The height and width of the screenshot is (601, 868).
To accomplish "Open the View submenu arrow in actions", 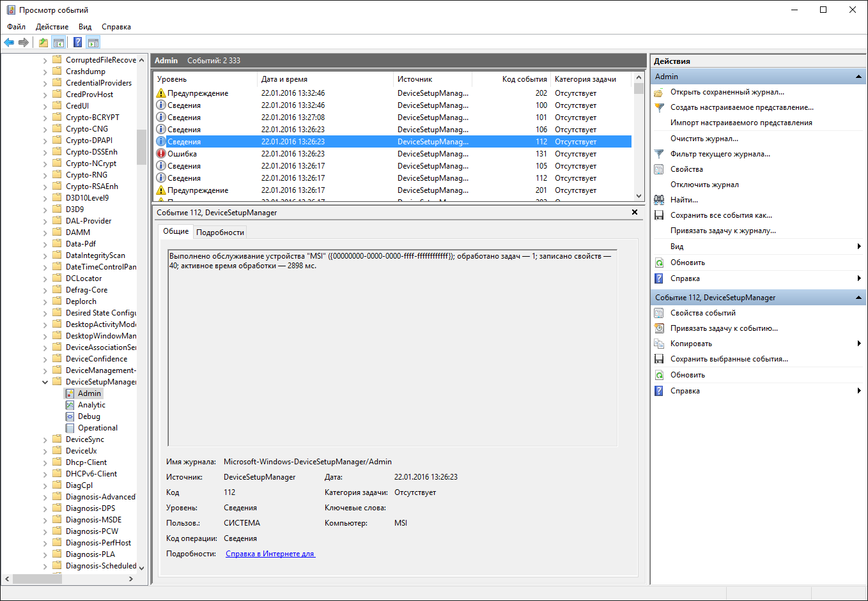I will coord(858,247).
